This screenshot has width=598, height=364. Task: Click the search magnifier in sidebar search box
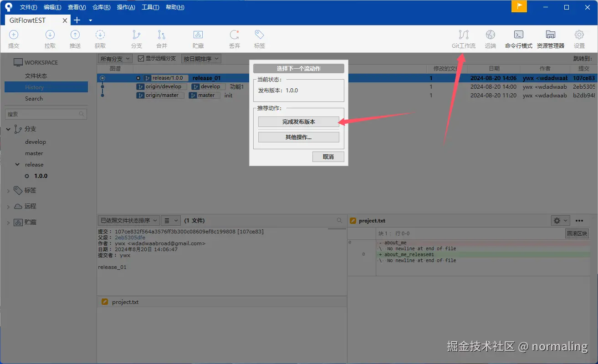click(82, 114)
